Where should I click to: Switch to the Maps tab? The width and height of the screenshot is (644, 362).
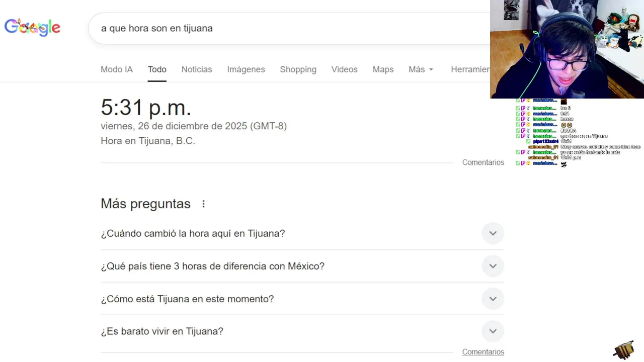click(x=383, y=69)
